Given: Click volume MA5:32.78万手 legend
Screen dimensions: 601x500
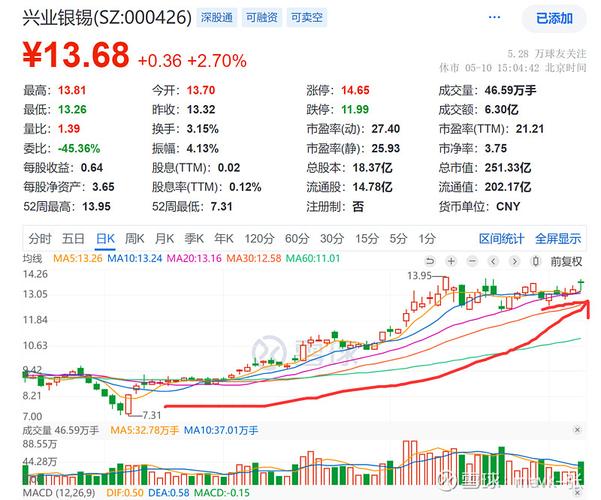Looking at the screenshot, I should [145, 430].
